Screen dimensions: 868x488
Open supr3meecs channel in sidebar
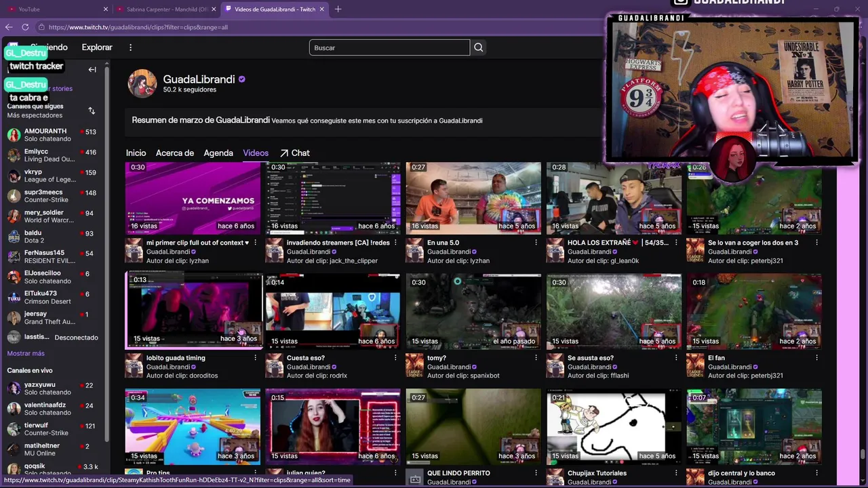(x=53, y=196)
